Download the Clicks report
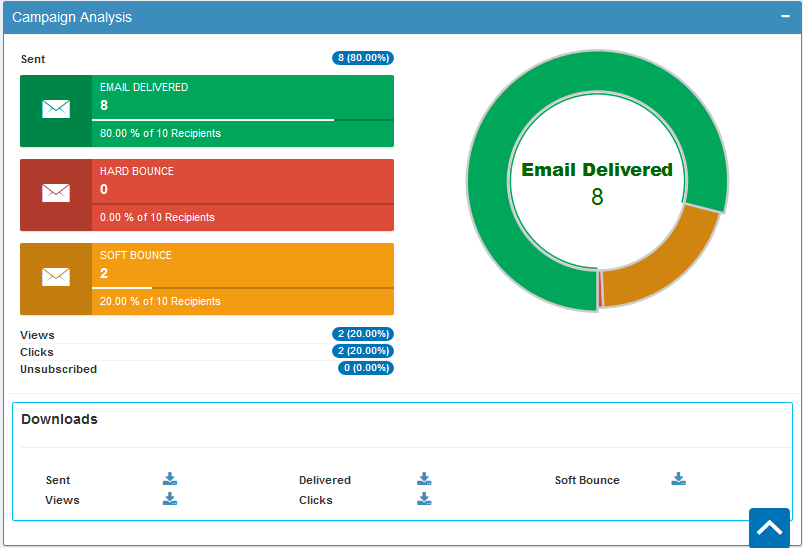803x548 pixels. pyautogui.click(x=424, y=499)
